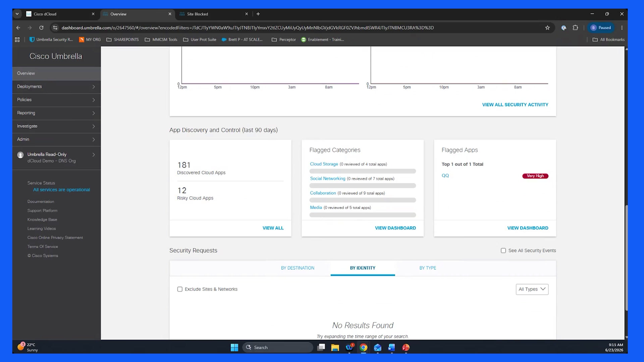This screenshot has height=362, width=644.
Task: Click VIEW ALL under Discovered Cloud Apps
Action: [273, 228]
